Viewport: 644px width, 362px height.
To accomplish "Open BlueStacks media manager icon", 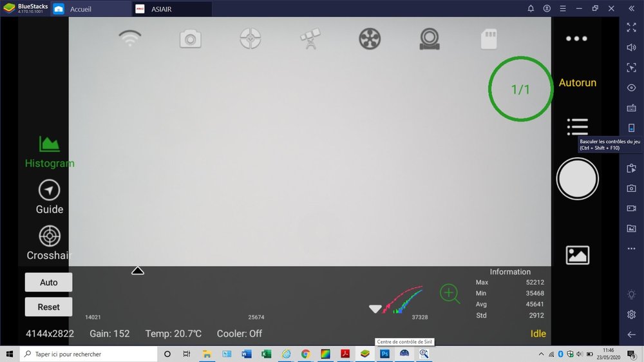I will point(631,229).
